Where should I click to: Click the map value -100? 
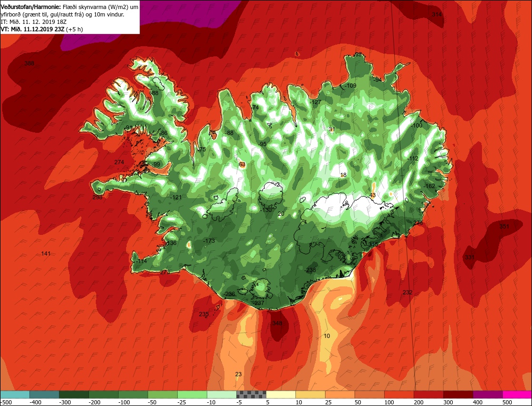click(x=417, y=125)
